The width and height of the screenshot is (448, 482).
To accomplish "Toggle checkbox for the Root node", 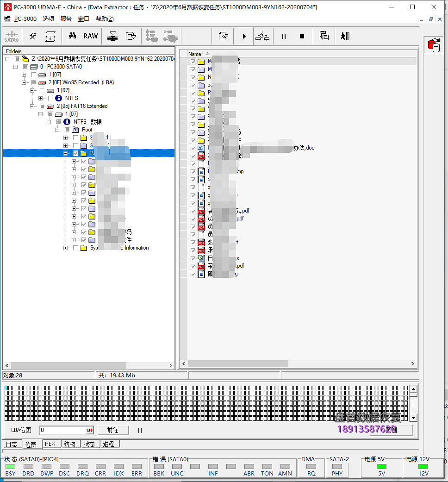I will point(67,130).
